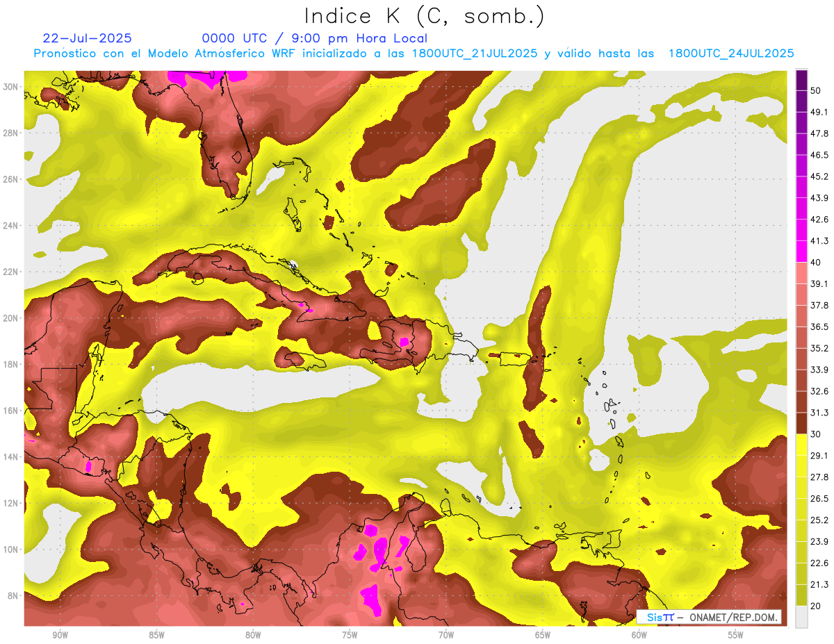Click the "10N" latitude label
The image size is (834, 644).
point(11,550)
